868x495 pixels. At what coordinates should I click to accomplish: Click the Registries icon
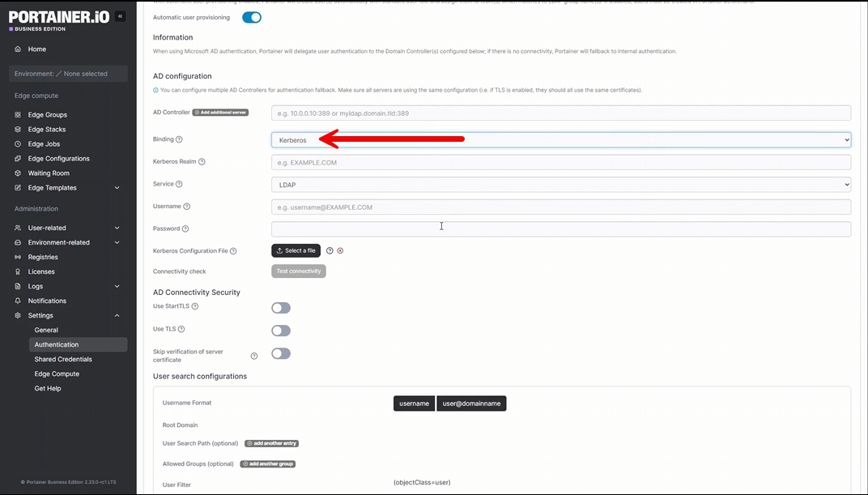coord(18,257)
